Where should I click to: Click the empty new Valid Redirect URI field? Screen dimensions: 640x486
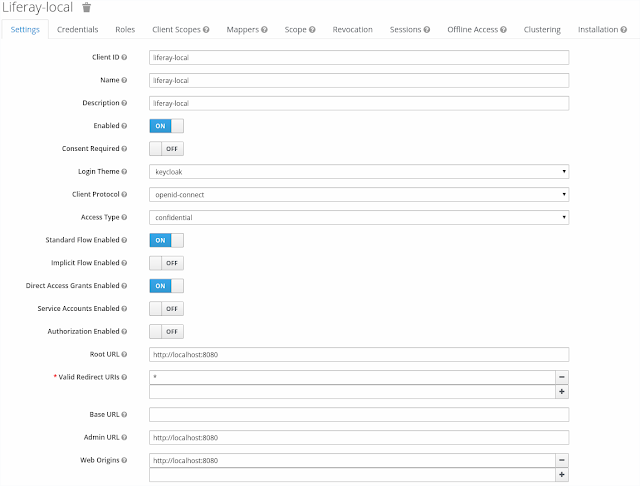352,392
